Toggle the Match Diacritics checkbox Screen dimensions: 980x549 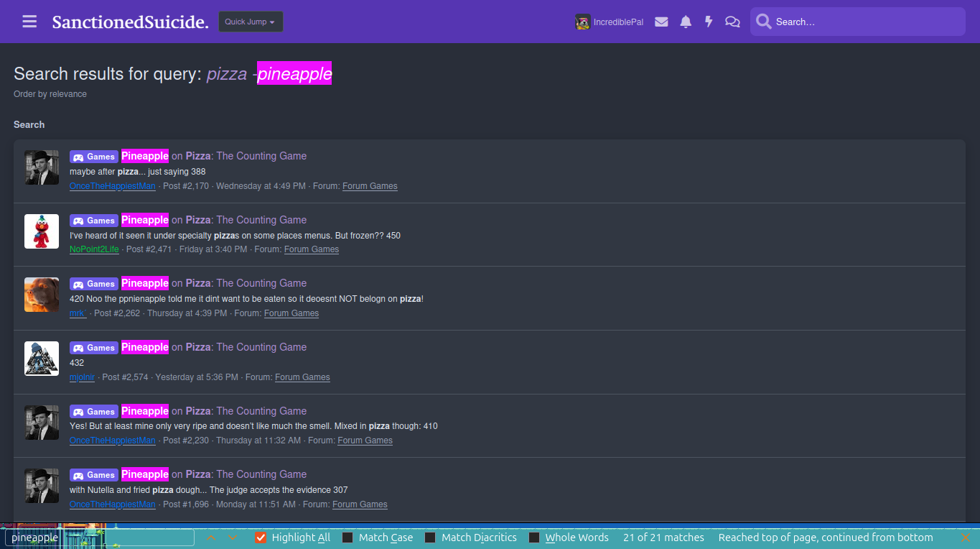pos(430,538)
